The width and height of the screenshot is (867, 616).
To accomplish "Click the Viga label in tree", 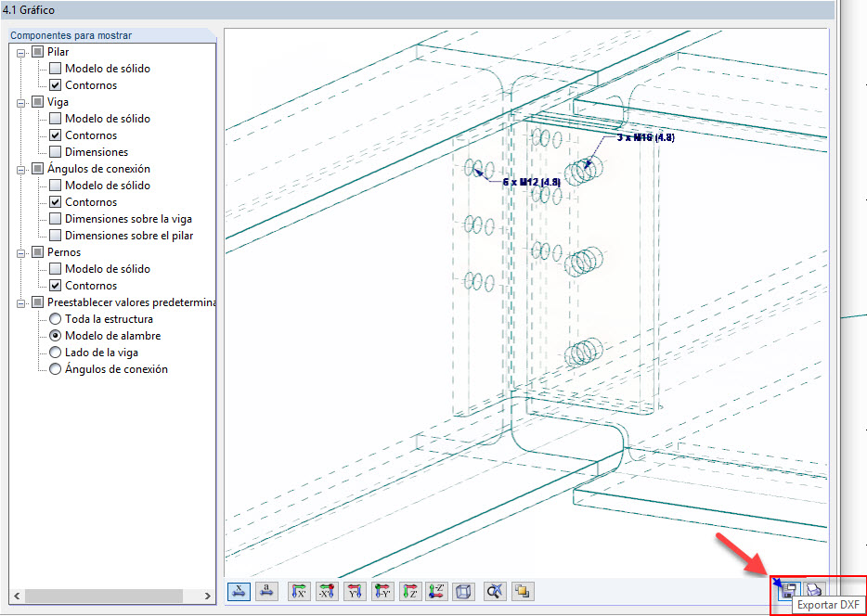I will tap(58, 102).
